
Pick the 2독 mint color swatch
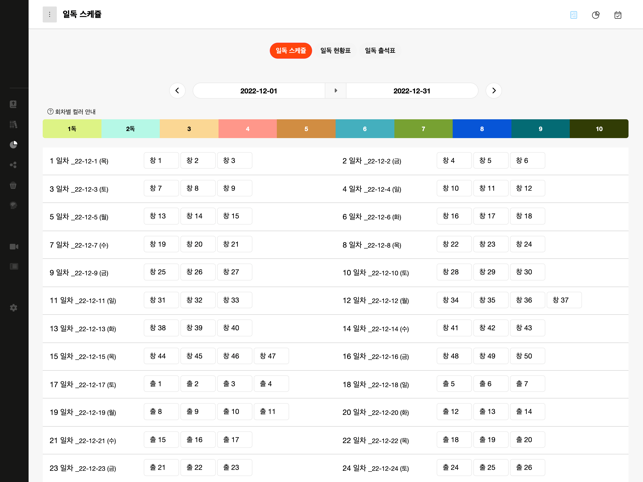(x=130, y=129)
